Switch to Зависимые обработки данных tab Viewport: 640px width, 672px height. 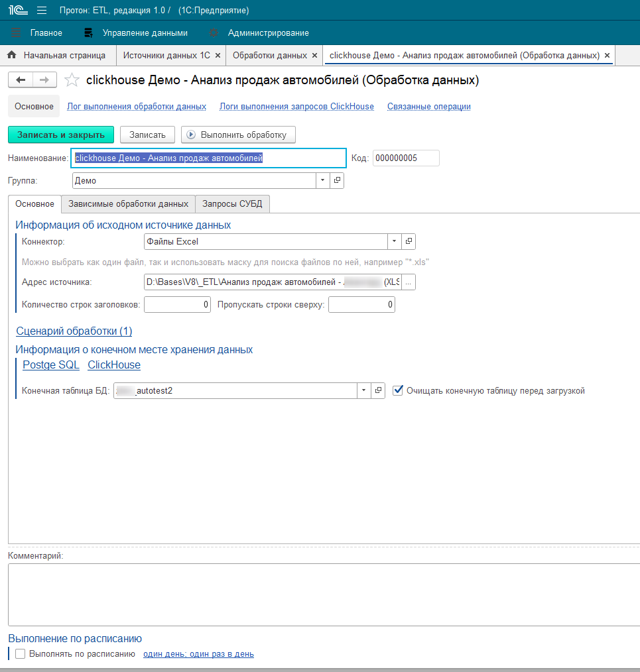coord(128,204)
